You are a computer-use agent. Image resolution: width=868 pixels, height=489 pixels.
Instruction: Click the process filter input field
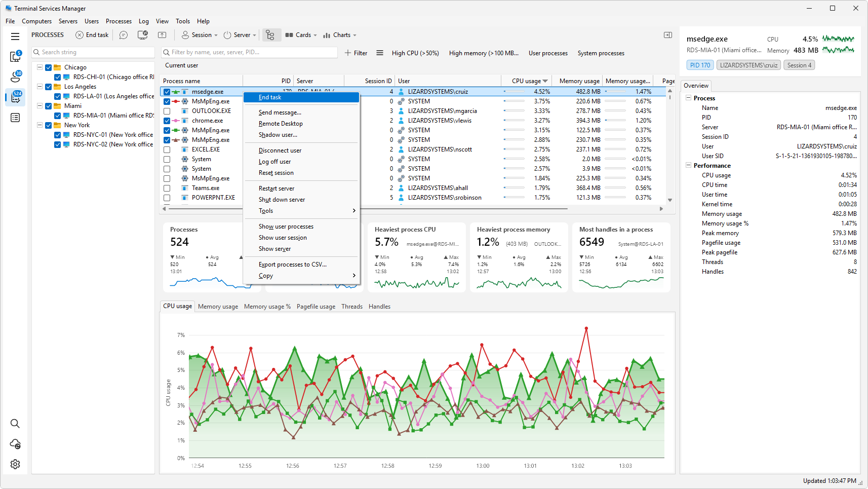249,52
